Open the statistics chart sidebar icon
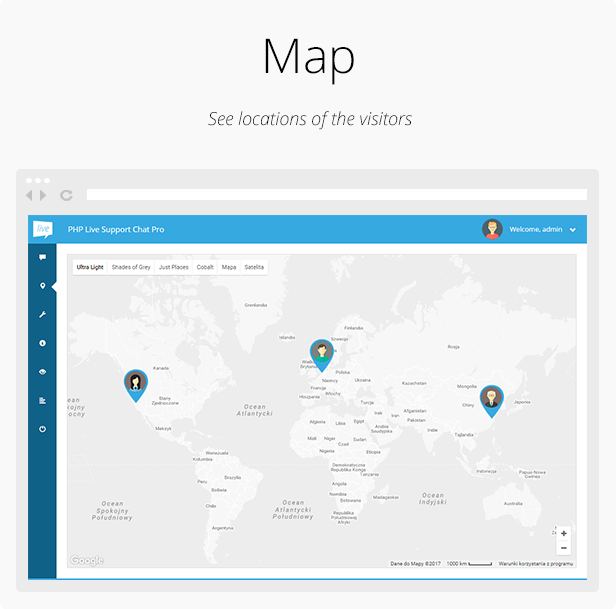Viewport: 616px width, 609px height. (42, 400)
